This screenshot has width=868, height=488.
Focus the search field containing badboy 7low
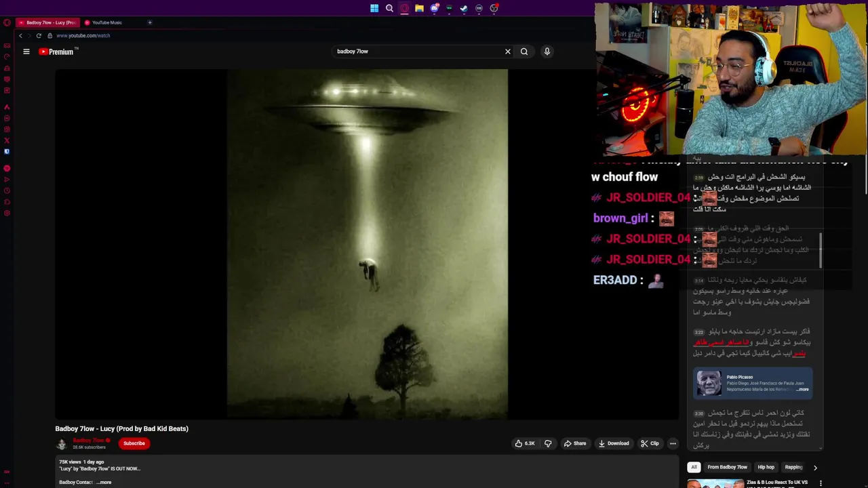tap(417, 52)
